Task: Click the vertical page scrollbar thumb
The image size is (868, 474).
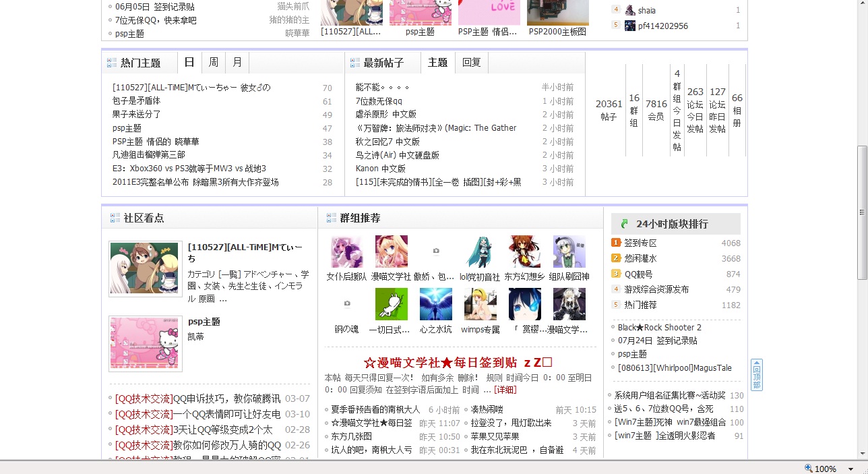Action: [x=862, y=212]
